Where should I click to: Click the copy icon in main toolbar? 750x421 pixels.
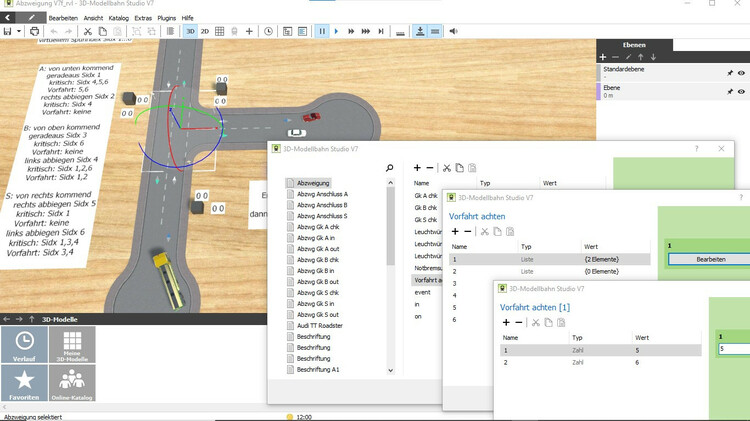(x=102, y=32)
